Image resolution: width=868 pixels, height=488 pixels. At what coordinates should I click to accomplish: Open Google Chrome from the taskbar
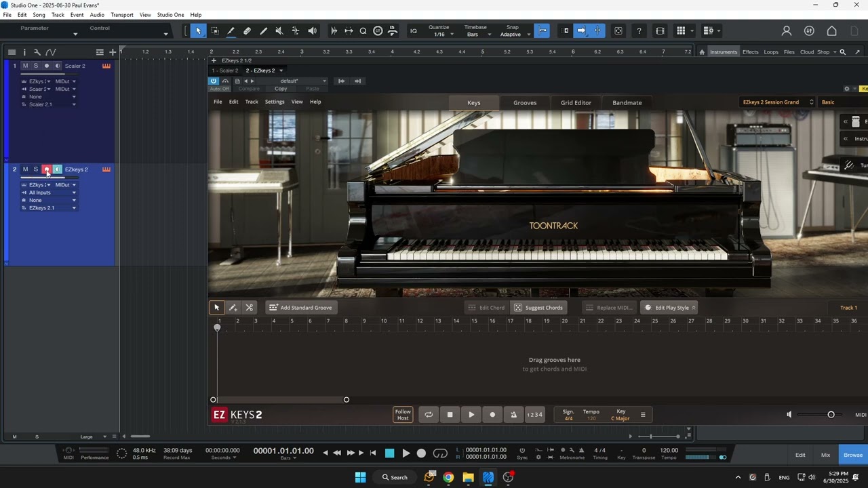pyautogui.click(x=448, y=477)
